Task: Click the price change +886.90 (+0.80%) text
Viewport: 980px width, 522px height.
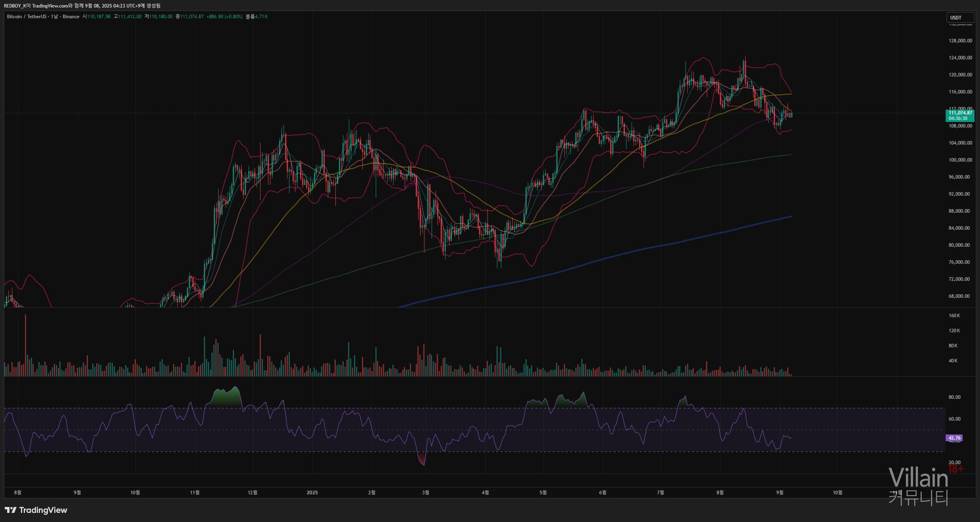Action: (x=224, y=17)
